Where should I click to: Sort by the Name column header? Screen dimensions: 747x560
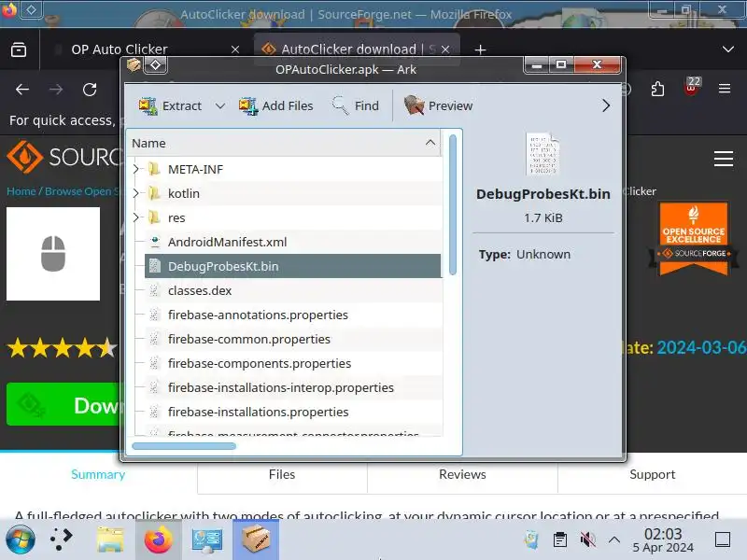[x=284, y=144]
